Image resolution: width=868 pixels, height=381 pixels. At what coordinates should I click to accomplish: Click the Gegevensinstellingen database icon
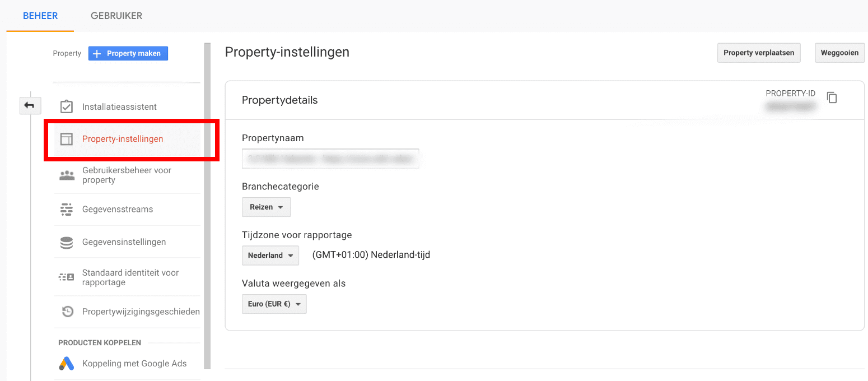67,242
